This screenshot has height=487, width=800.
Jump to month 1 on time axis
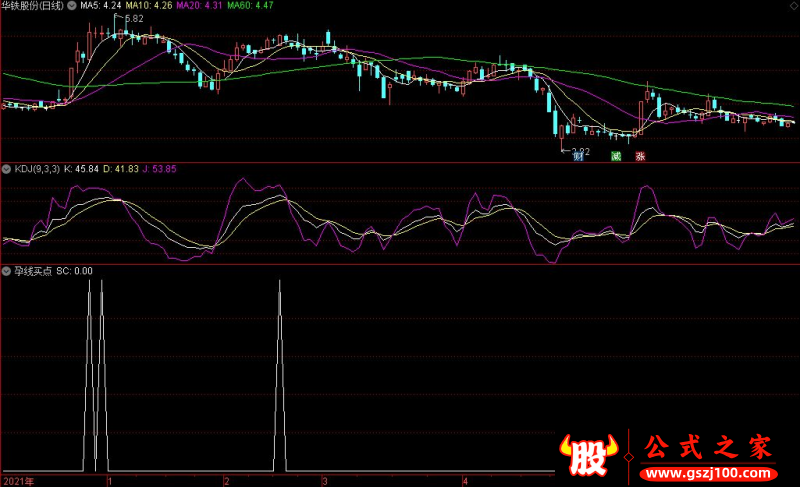coord(110,481)
